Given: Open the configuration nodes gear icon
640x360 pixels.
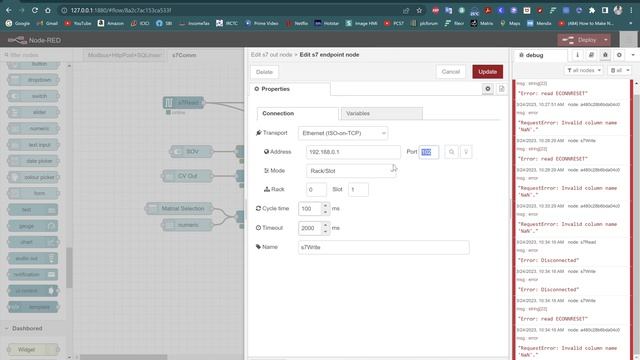Looking at the screenshot, I should tap(619, 55).
